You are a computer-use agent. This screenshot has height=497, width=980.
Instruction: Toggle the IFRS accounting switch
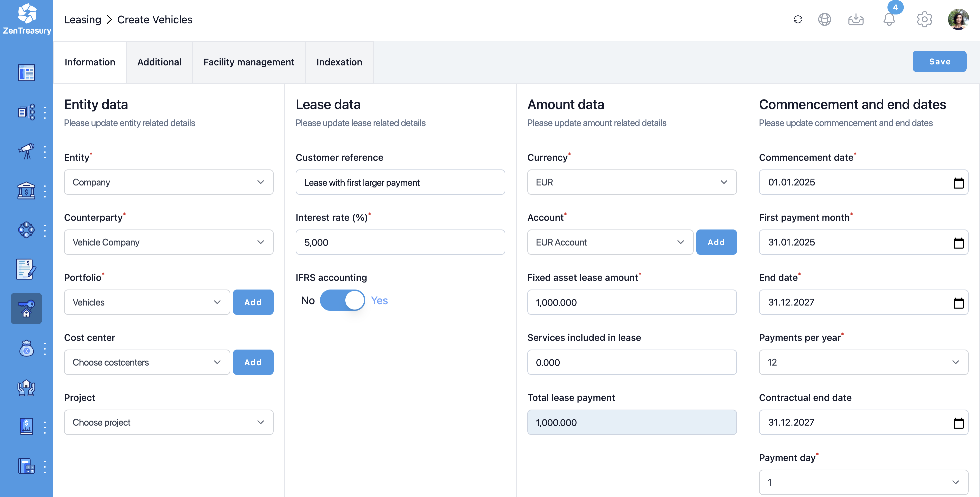point(342,300)
